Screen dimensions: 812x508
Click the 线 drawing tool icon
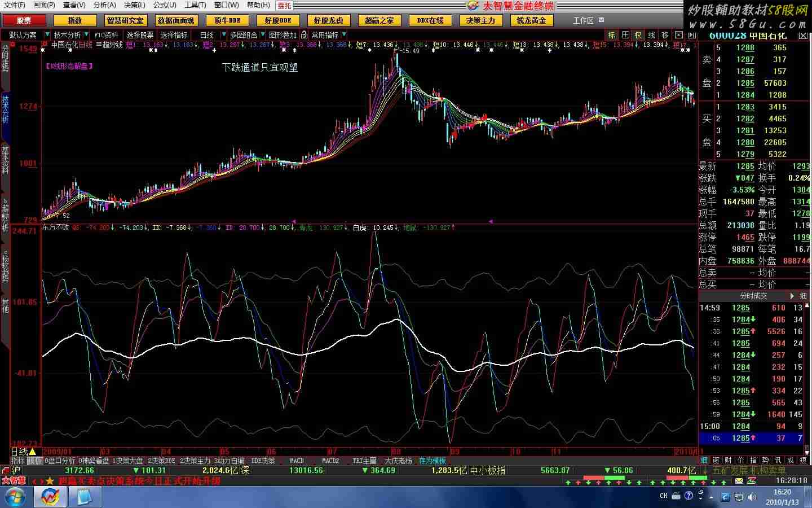point(651,35)
